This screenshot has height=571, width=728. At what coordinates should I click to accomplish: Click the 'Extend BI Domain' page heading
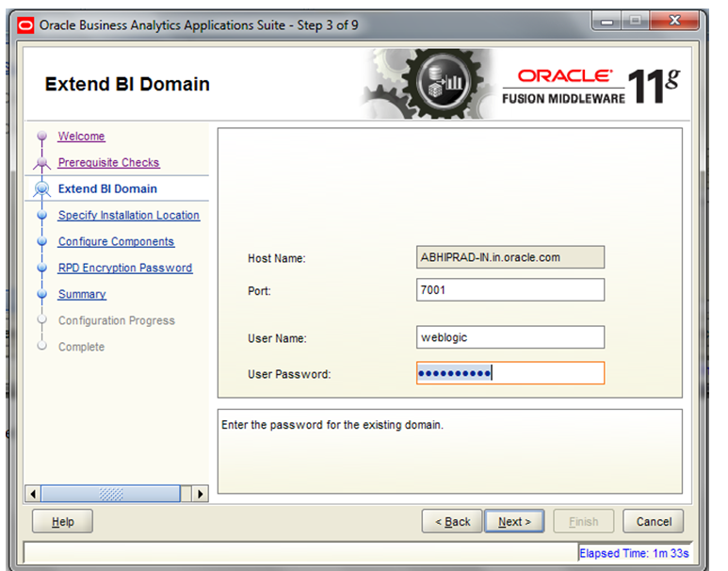(127, 84)
